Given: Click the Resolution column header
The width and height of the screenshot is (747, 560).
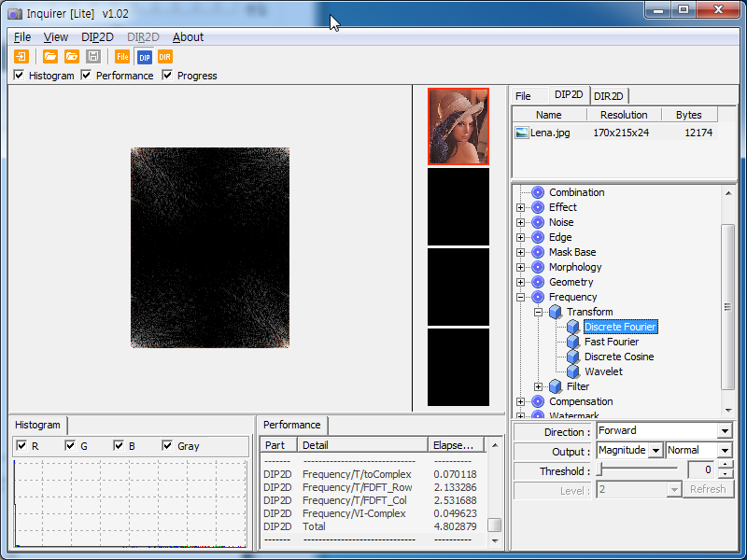Looking at the screenshot, I should [624, 115].
